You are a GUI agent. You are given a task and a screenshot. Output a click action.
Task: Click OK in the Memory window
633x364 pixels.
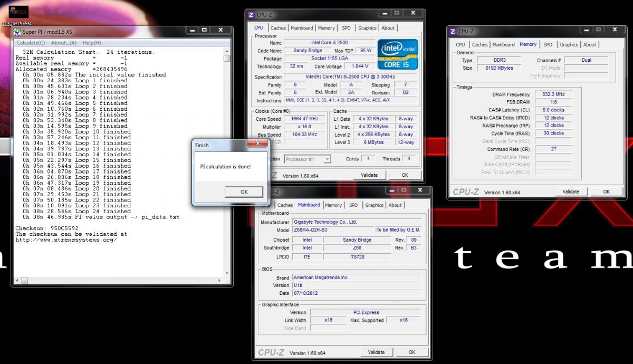(607, 192)
